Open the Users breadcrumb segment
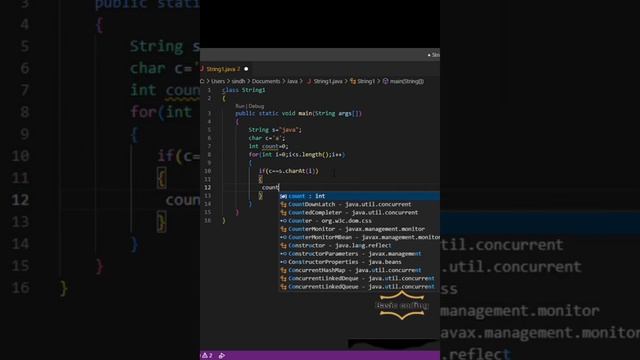The width and height of the screenshot is (640, 360). pos(218,81)
